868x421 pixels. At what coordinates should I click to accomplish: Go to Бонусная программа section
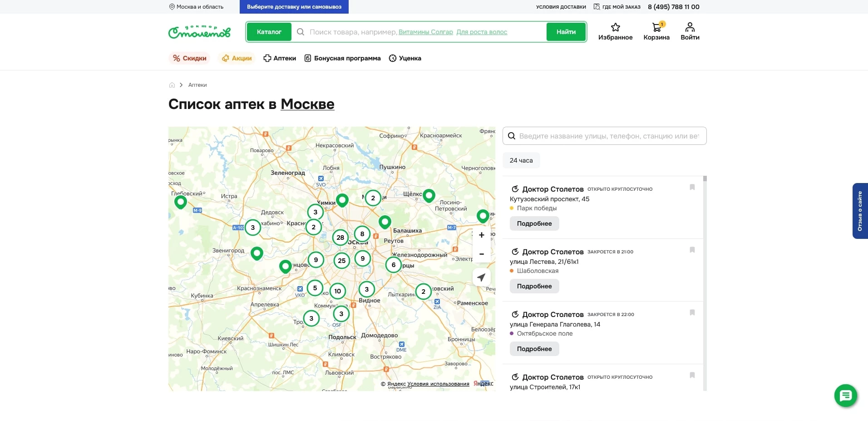[342, 58]
